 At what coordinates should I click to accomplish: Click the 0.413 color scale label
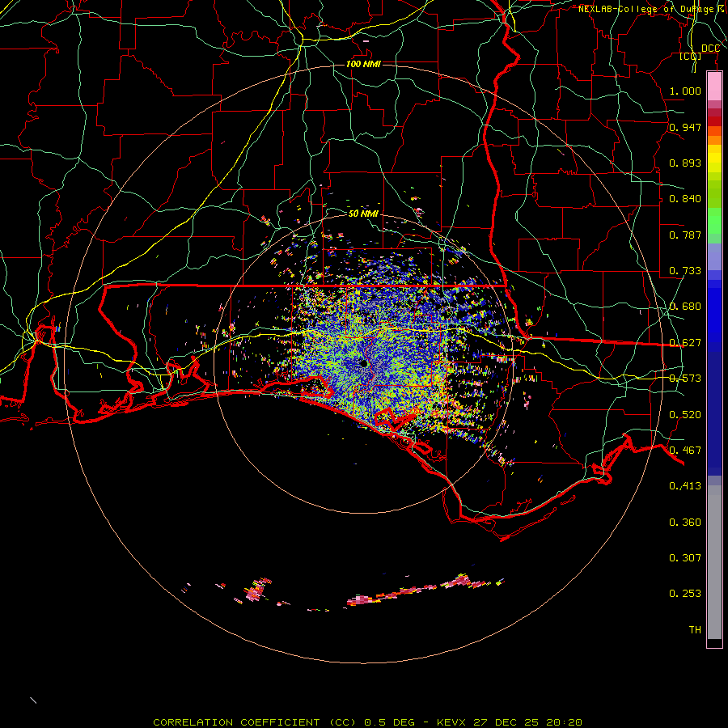pyautogui.click(x=685, y=485)
